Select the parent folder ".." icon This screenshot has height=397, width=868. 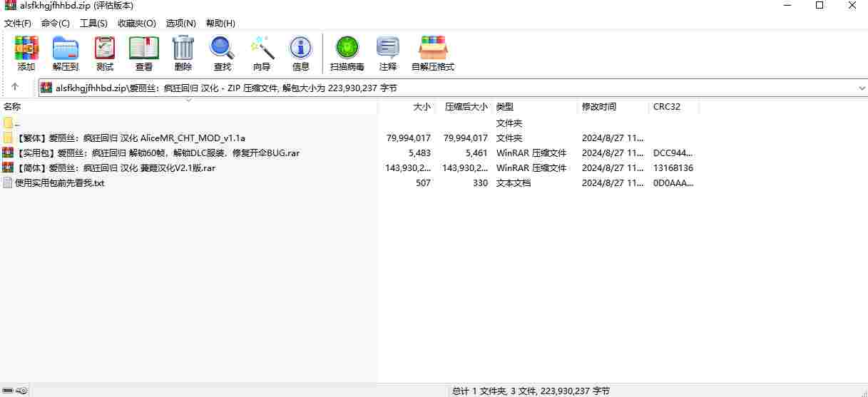[x=8, y=123]
